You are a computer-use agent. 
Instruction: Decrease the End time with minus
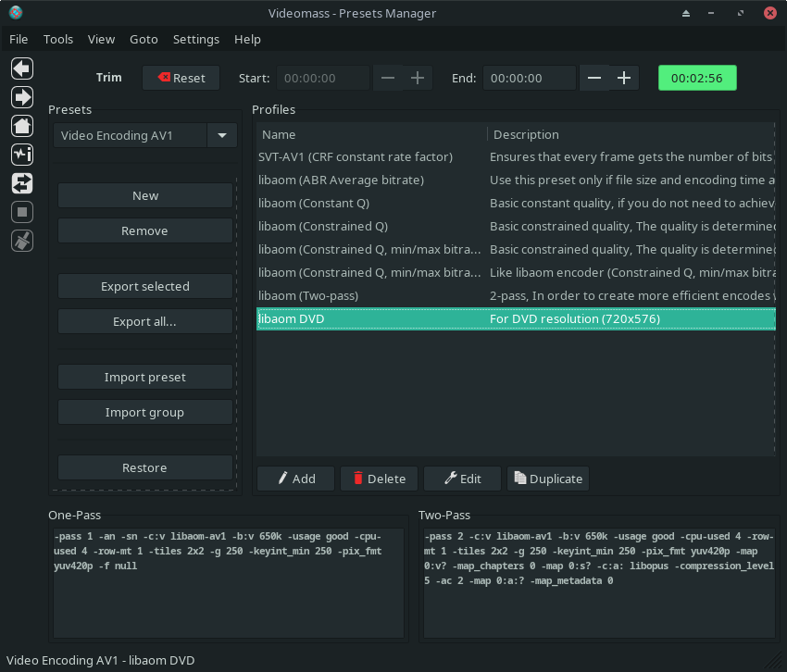click(x=594, y=79)
